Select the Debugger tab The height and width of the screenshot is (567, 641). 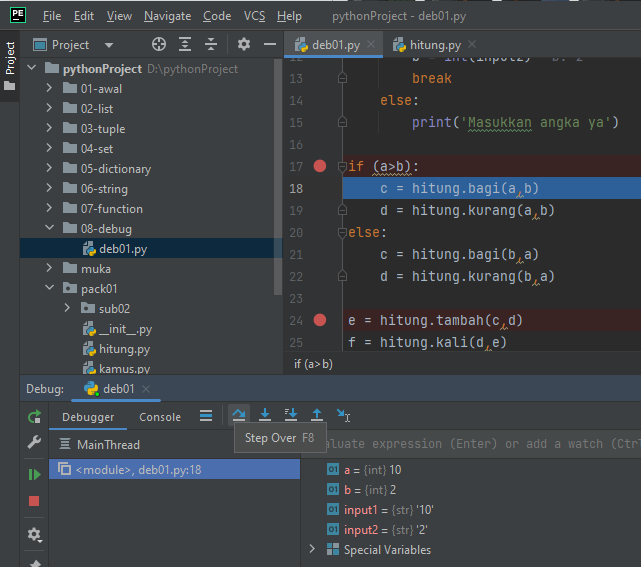[88, 417]
